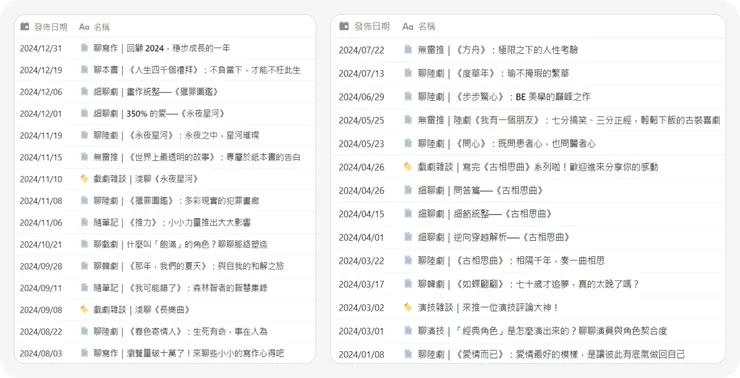740x378 pixels.
Task: Click the page icon beside 無雷推《方舟》
Action: click(408, 49)
